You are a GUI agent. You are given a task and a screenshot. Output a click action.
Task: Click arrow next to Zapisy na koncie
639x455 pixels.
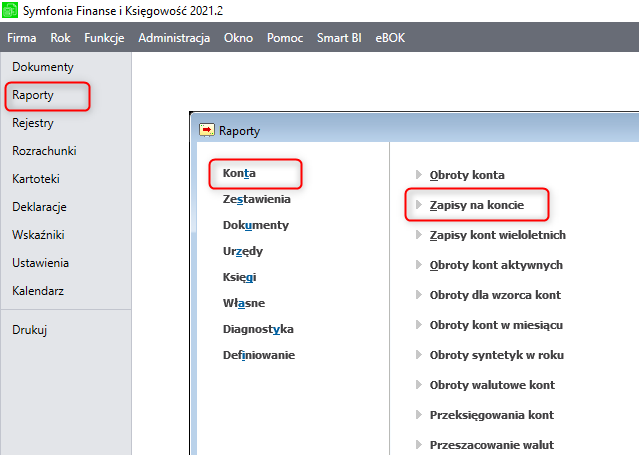pos(419,205)
